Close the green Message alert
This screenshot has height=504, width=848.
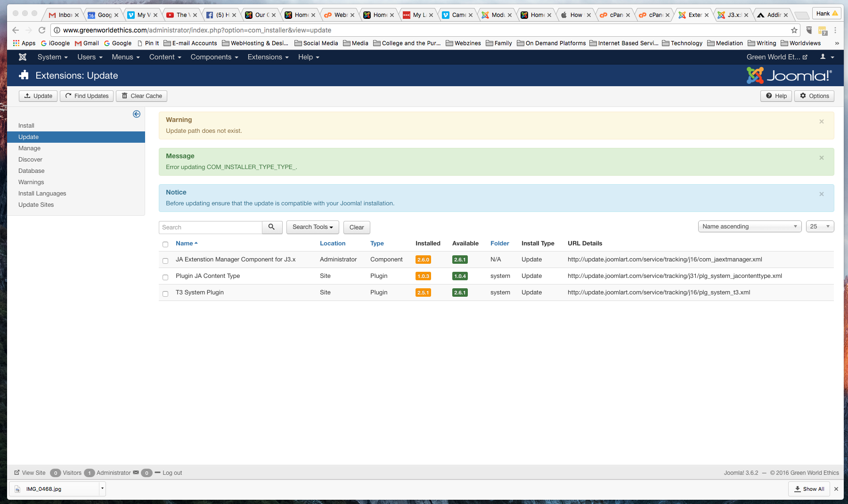[x=821, y=158]
